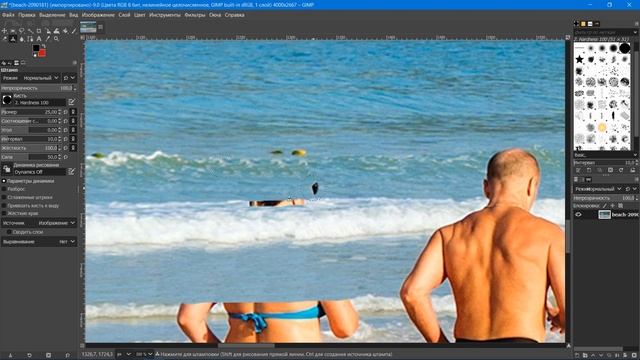The width and height of the screenshot is (640, 360).
Task: Edit the Dynamics Off paint dynamics
Action: pyautogui.click(x=71, y=171)
